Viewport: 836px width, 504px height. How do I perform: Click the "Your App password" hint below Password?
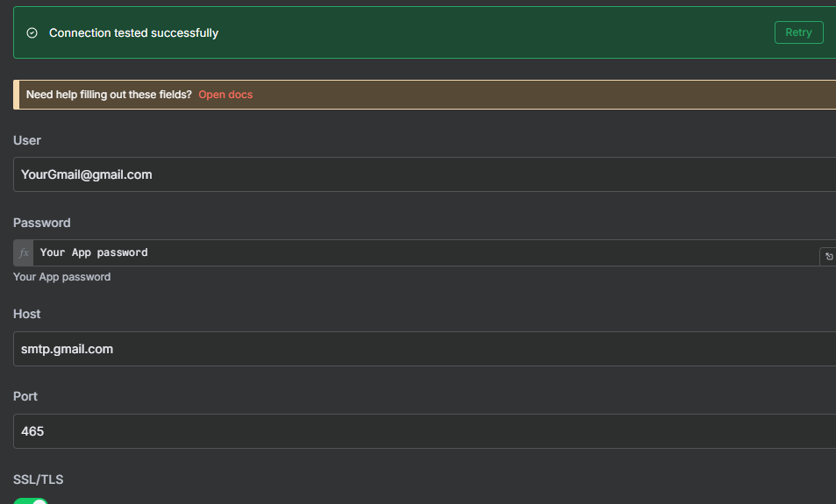coord(62,277)
